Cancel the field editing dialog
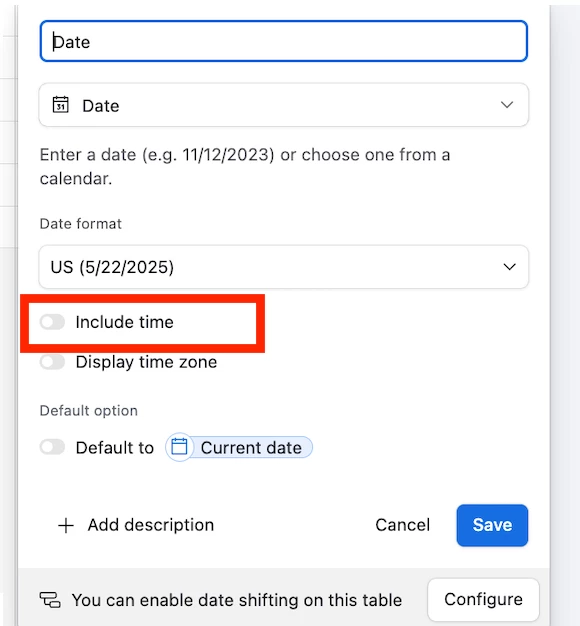 tap(402, 525)
